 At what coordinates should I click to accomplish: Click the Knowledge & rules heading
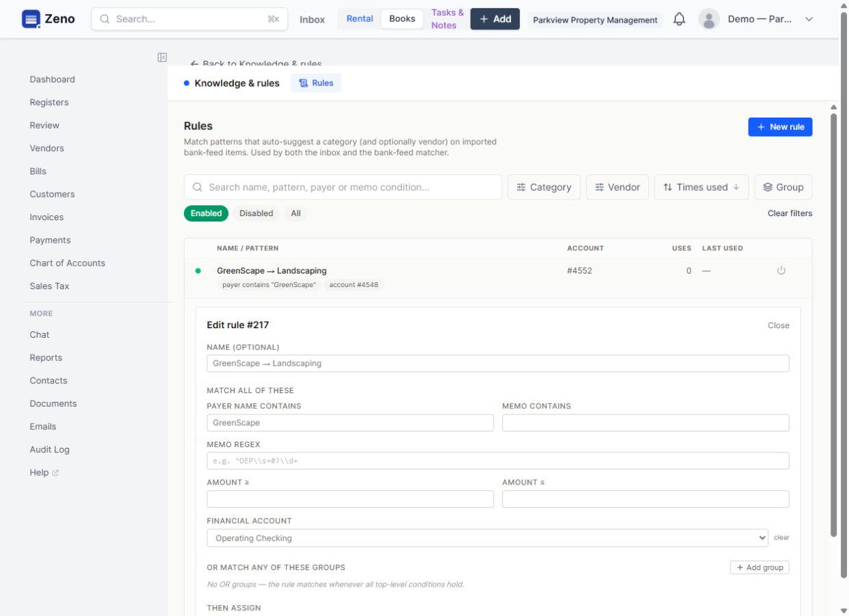[237, 83]
